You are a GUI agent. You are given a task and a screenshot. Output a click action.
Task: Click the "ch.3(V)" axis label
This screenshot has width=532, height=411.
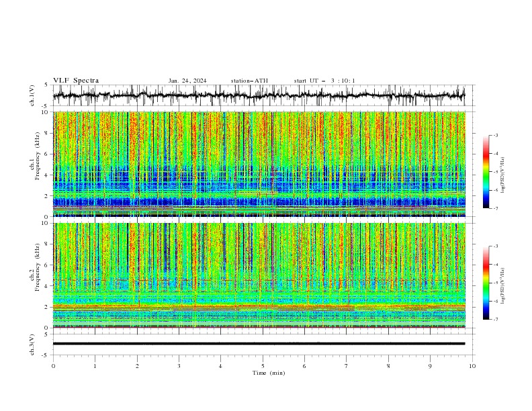(32, 345)
